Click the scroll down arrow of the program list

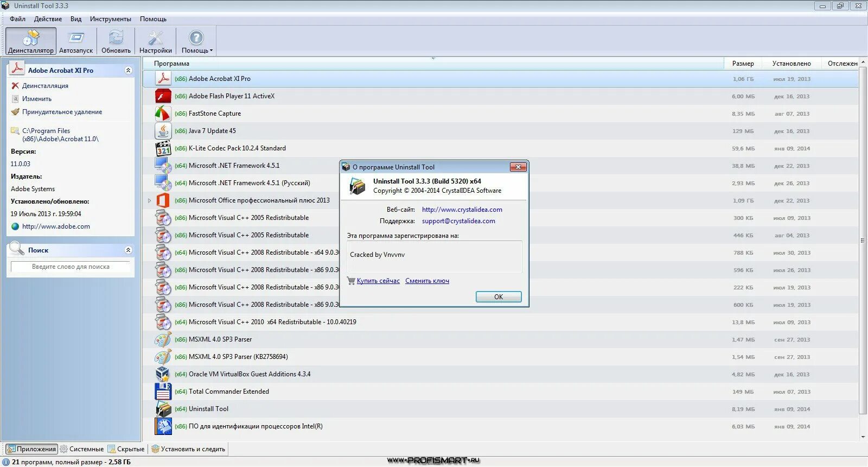863,437
